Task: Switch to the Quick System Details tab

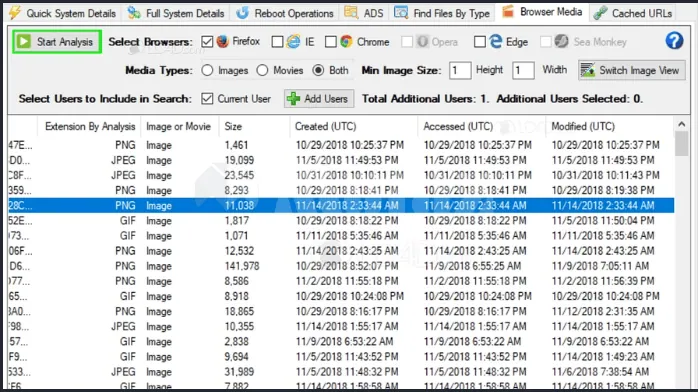Action: (x=63, y=13)
